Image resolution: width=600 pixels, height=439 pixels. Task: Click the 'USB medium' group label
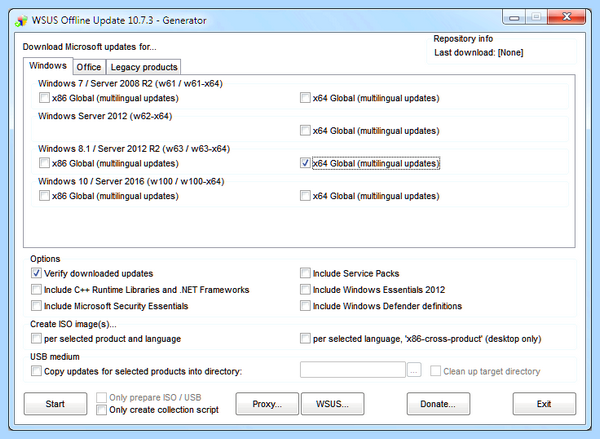55,357
